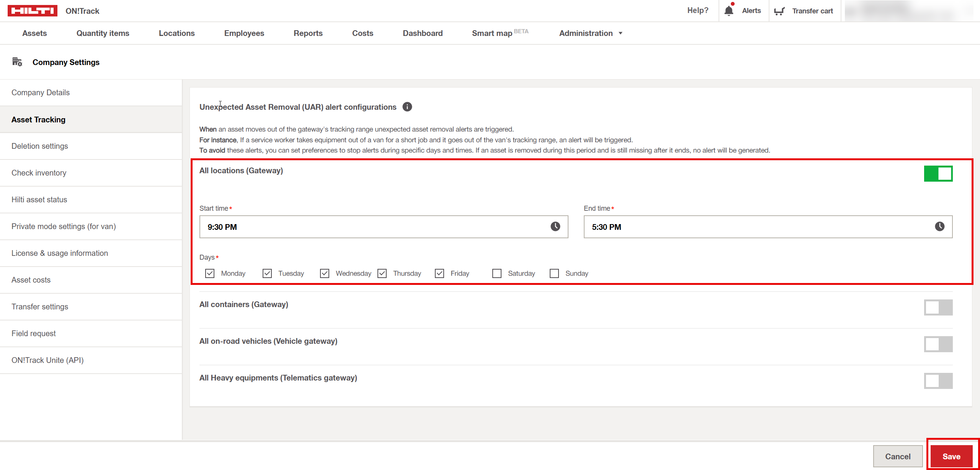Open Start time clock picker

click(555, 227)
